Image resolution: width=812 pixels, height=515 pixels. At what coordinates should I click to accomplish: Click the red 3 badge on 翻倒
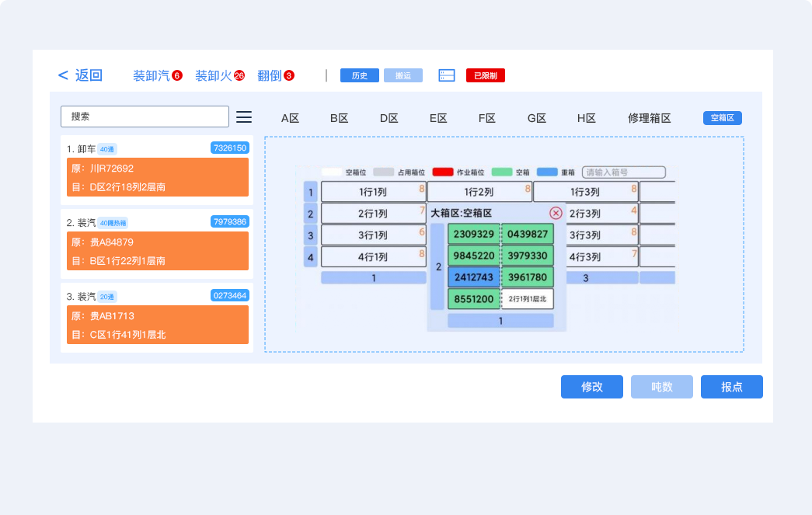pyautogui.click(x=289, y=75)
